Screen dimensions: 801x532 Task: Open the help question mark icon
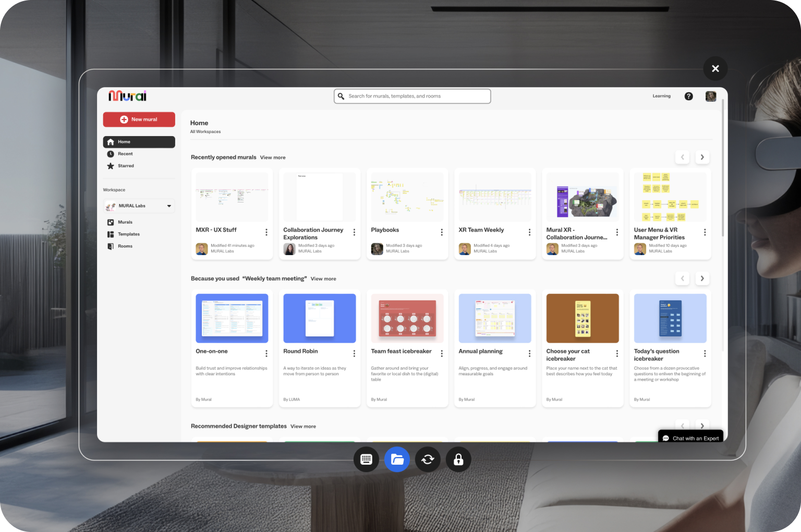tap(689, 96)
